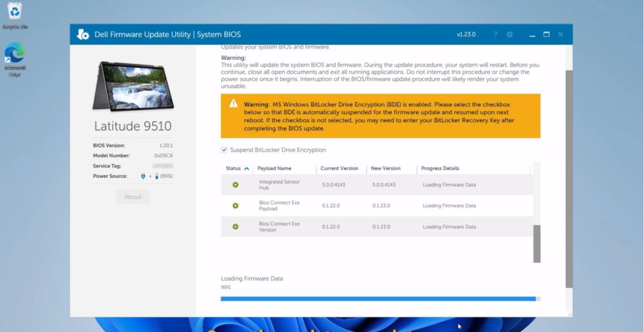This screenshot has width=644, height=332.
Task: Click the Latitude 9510 laptop image
Action: [133, 86]
